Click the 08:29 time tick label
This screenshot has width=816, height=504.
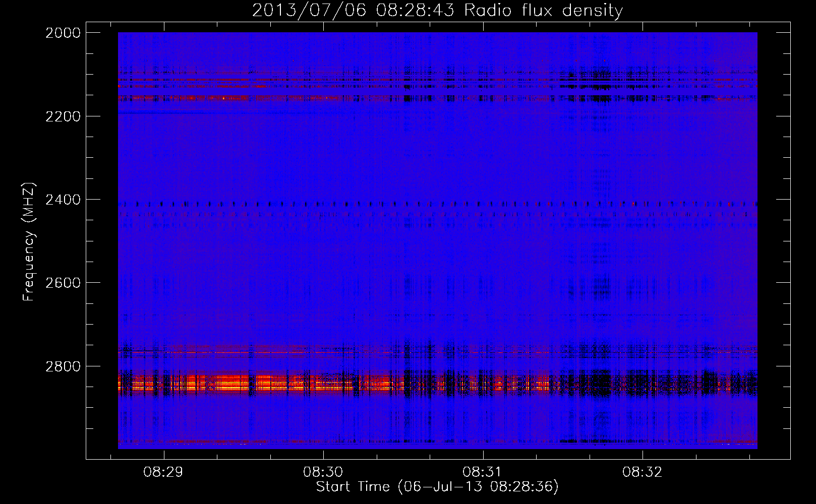pos(163,472)
